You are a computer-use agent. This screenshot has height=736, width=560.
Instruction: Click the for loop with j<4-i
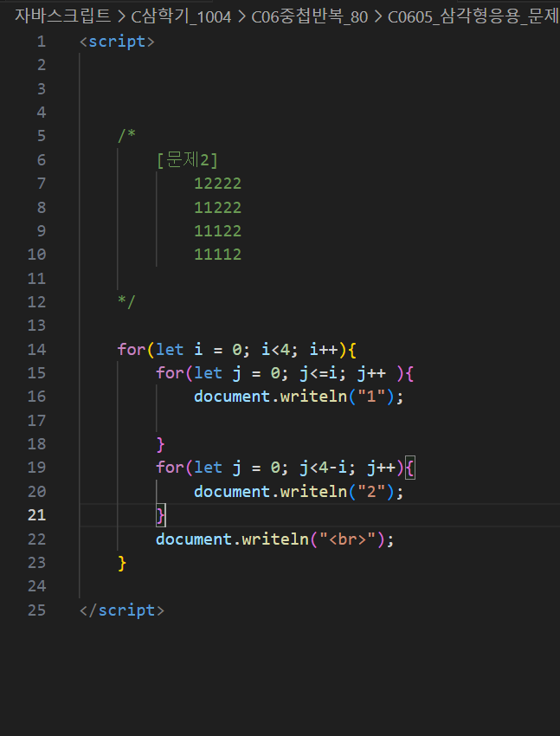coord(285,468)
